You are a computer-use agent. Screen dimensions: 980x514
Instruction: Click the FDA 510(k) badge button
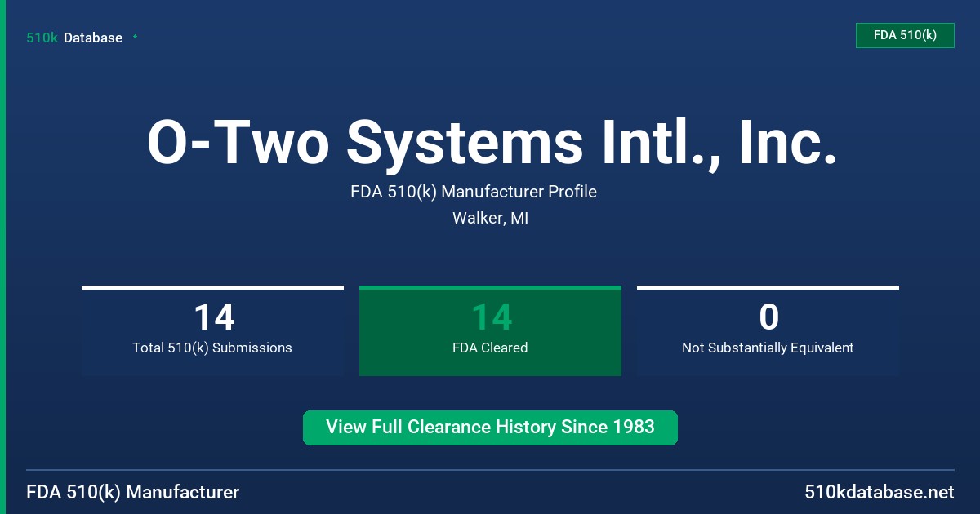tap(905, 35)
